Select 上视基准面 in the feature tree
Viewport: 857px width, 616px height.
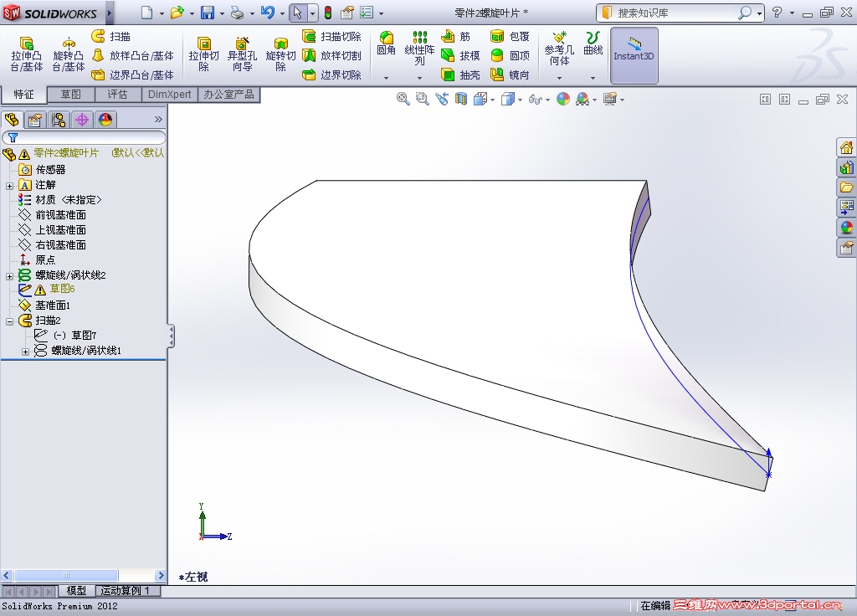(53, 230)
